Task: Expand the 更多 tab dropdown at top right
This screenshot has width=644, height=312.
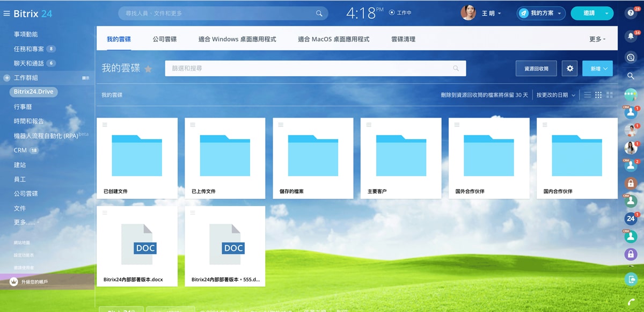Action: tap(597, 39)
